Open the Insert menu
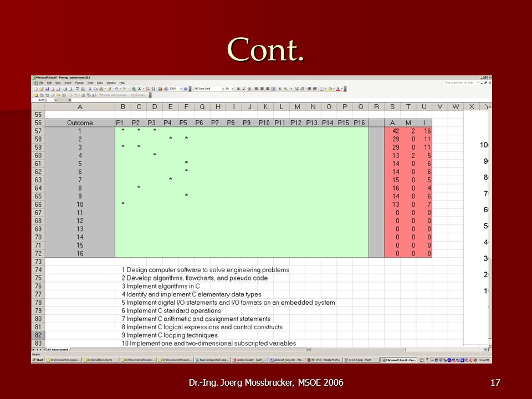Viewport: 532px width, 399px height. [68, 83]
